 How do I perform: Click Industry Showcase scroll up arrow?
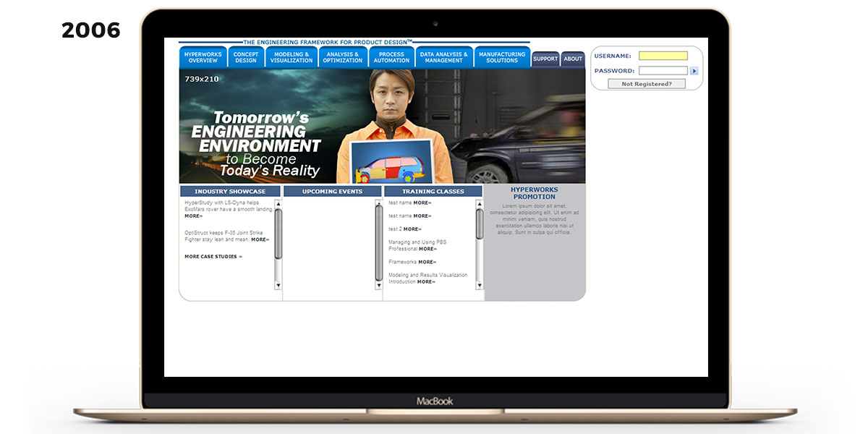pyautogui.click(x=278, y=204)
